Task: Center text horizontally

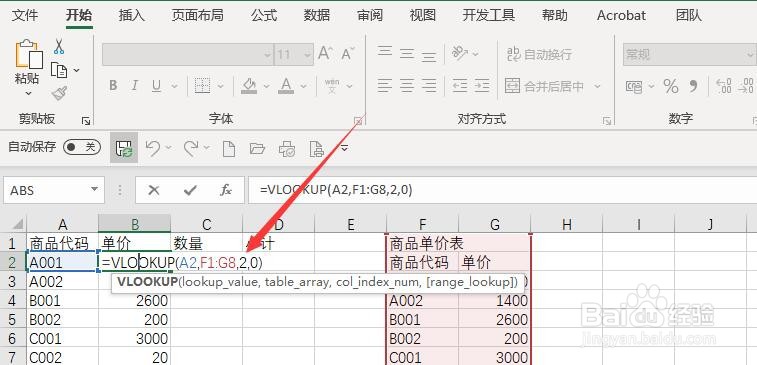Action: pyautogui.click(x=407, y=86)
